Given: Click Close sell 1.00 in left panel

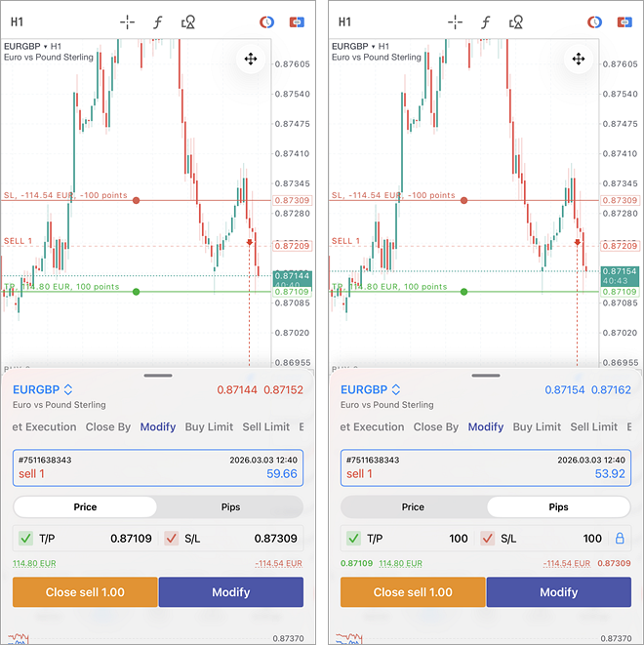Looking at the screenshot, I should click(x=85, y=592).
